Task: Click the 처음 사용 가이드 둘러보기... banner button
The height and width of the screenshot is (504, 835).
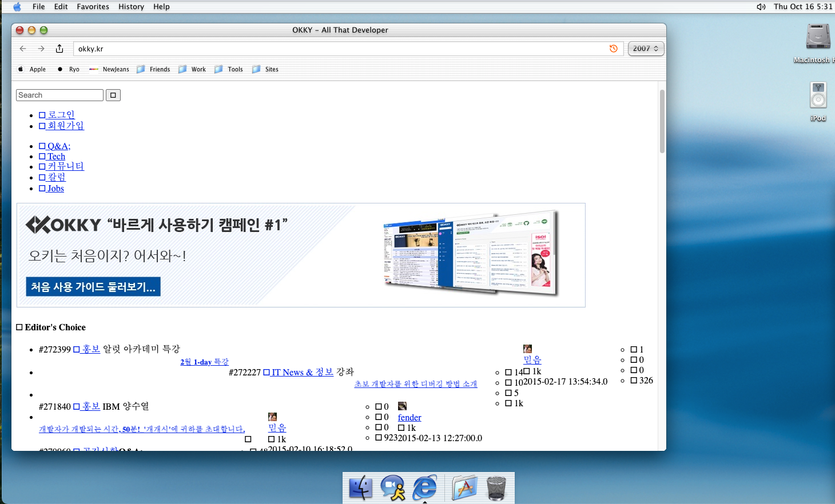Action: click(x=93, y=287)
